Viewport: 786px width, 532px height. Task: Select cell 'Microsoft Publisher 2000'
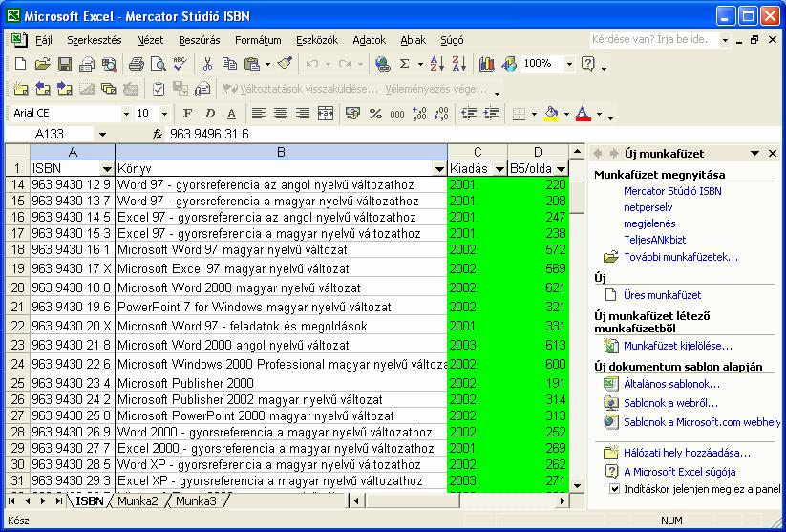click(x=281, y=383)
